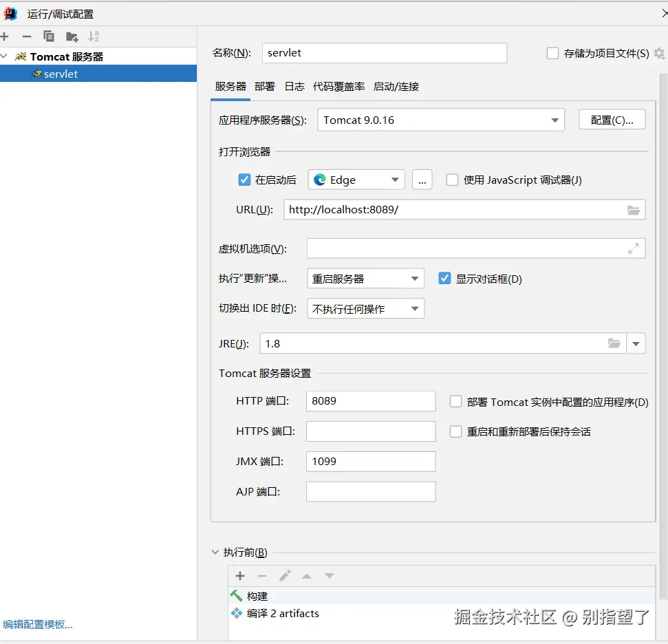This screenshot has width=668, height=644.
Task: Sort configurations alphabetically
Action: coord(94,36)
